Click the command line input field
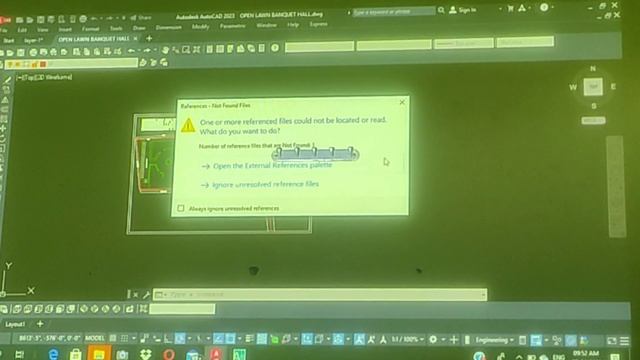 tap(320, 294)
